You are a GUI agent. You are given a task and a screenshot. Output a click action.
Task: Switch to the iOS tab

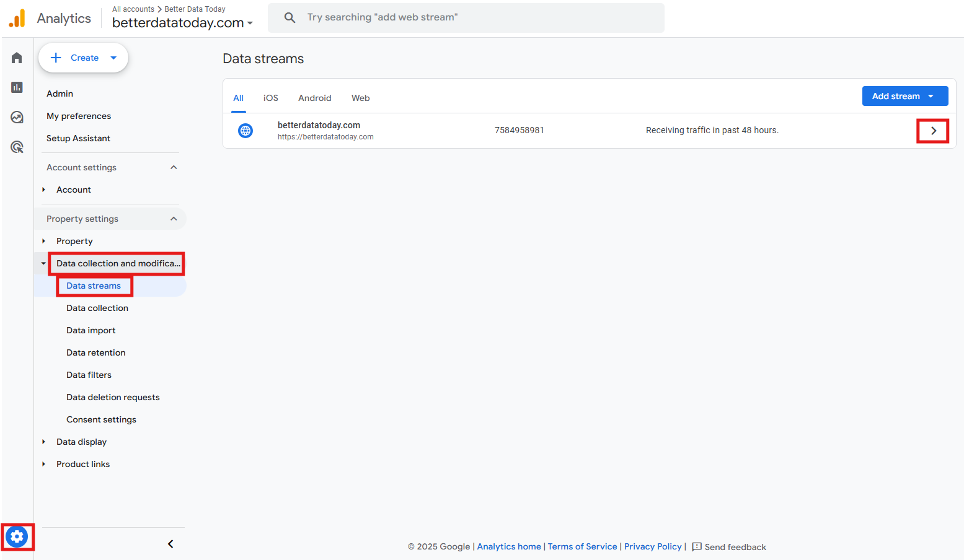point(271,98)
